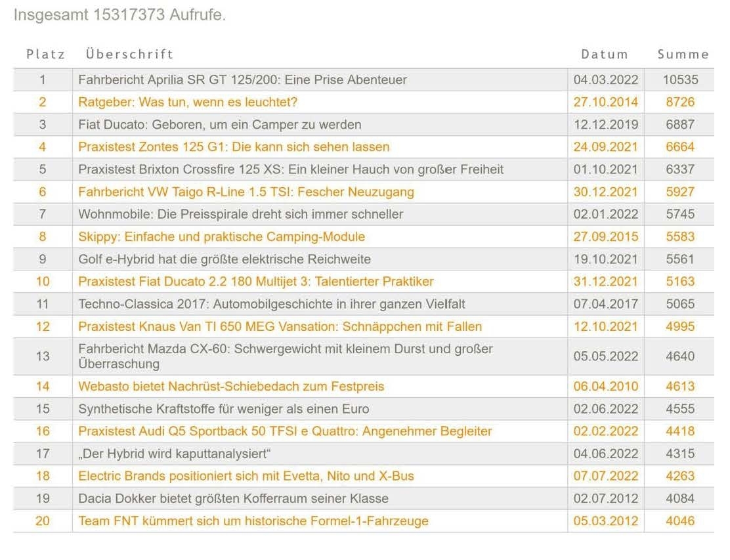Image resolution: width=730 pixels, height=560 pixels.
Task: Open Team FNT Formel-1-Fahrzeuge article
Action: (x=253, y=521)
